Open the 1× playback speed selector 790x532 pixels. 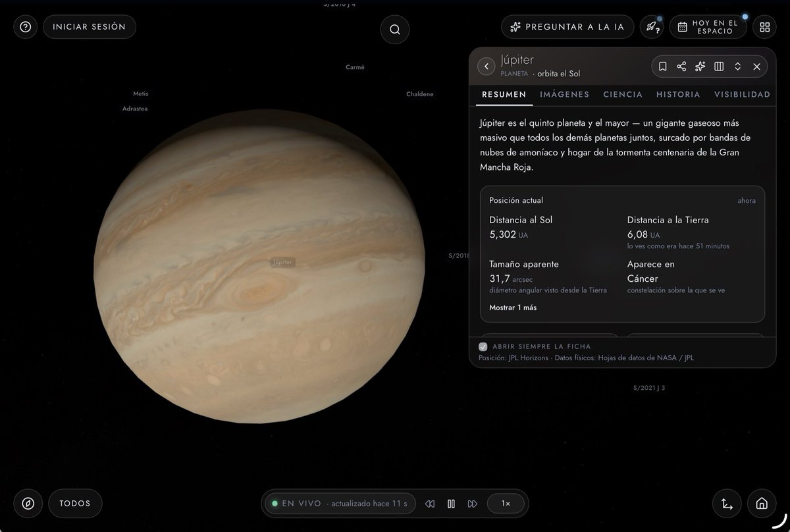pyautogui.click(x=506, y=504)
